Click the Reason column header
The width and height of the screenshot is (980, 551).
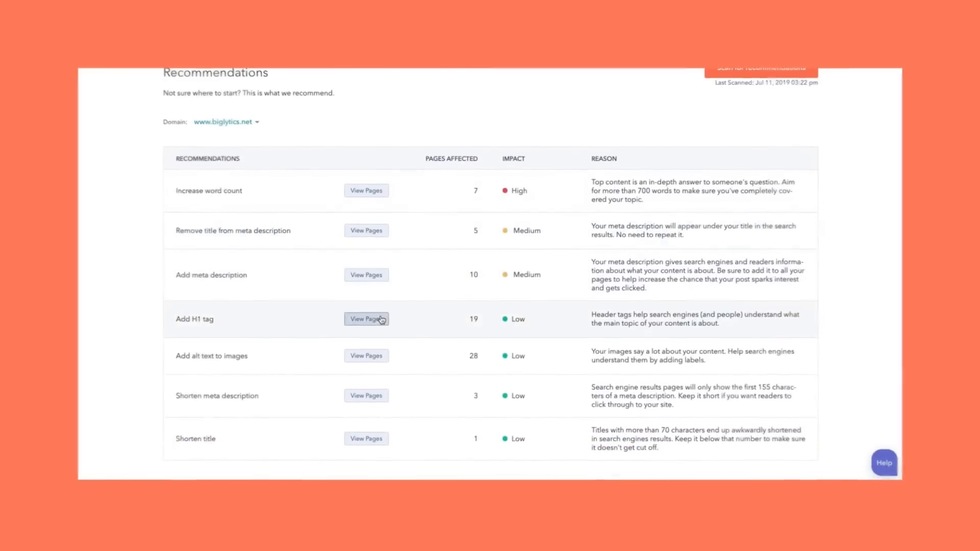pos(604,159)
